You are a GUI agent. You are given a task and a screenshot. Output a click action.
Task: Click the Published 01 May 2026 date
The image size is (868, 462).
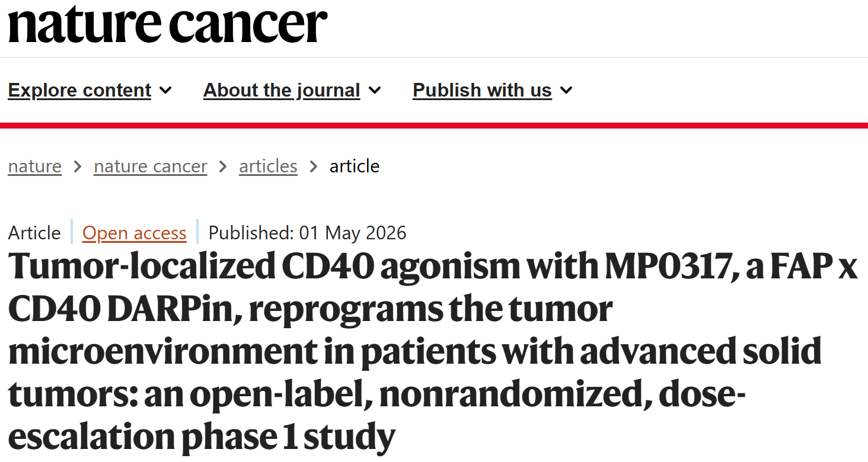coord(308,233)
